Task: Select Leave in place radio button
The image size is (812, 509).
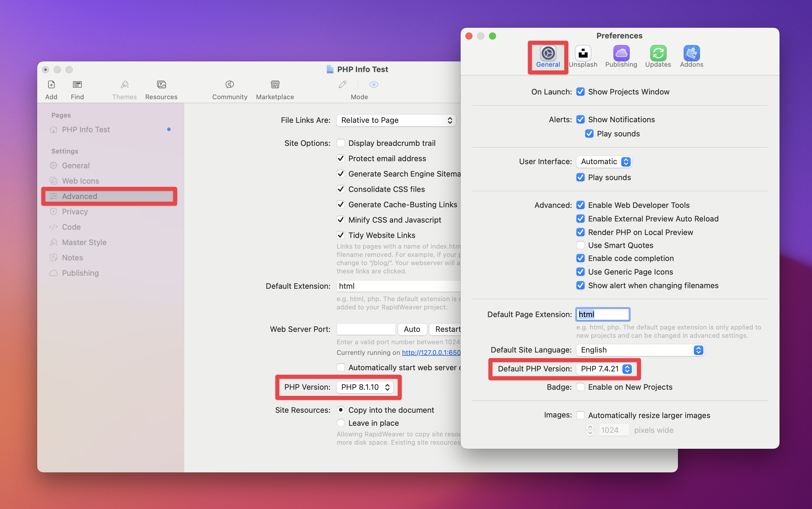Action: tap(341, 423)
